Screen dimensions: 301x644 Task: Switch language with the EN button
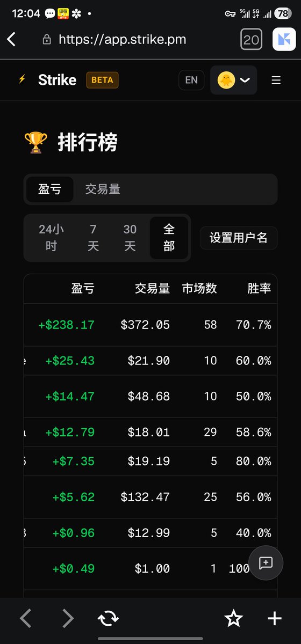[191, 80]
